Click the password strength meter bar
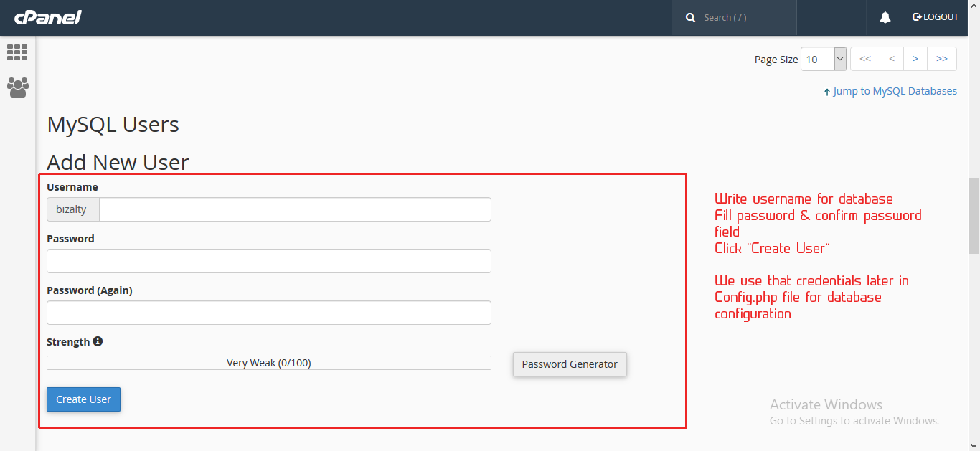 (269, 363)
